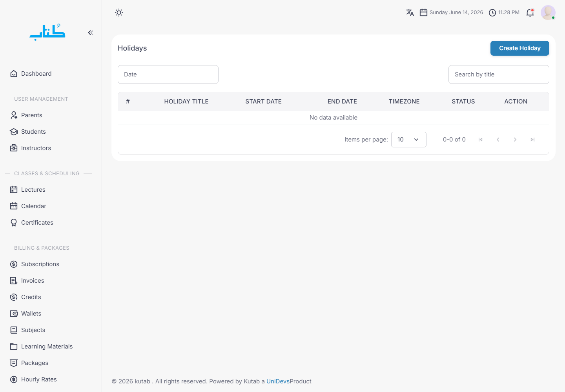Go to the previous page of results
The image size is (565, 392).
click(x=498, y=140)
